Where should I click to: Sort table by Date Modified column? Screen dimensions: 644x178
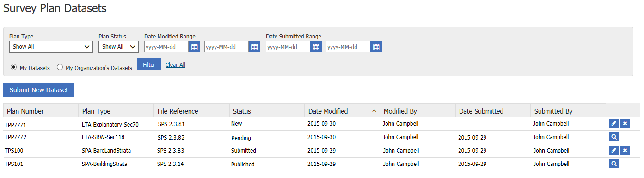pyautogui.click(x=342, y=111)
